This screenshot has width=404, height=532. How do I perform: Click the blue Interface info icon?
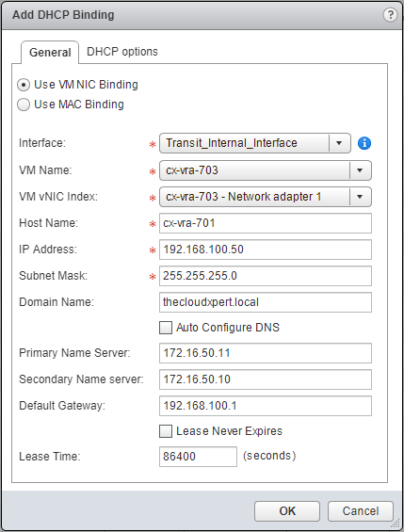pos(364,143)
